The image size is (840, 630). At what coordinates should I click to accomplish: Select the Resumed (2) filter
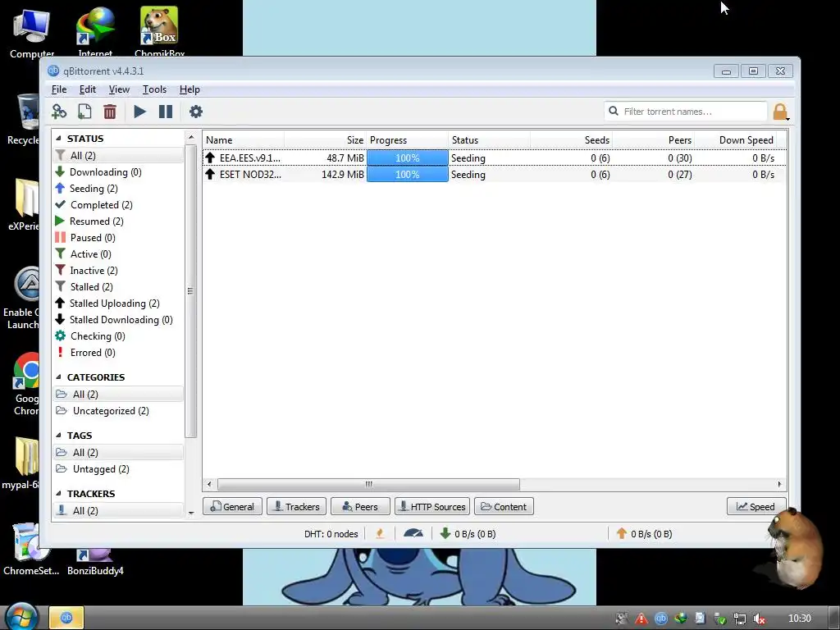[118, 221]
